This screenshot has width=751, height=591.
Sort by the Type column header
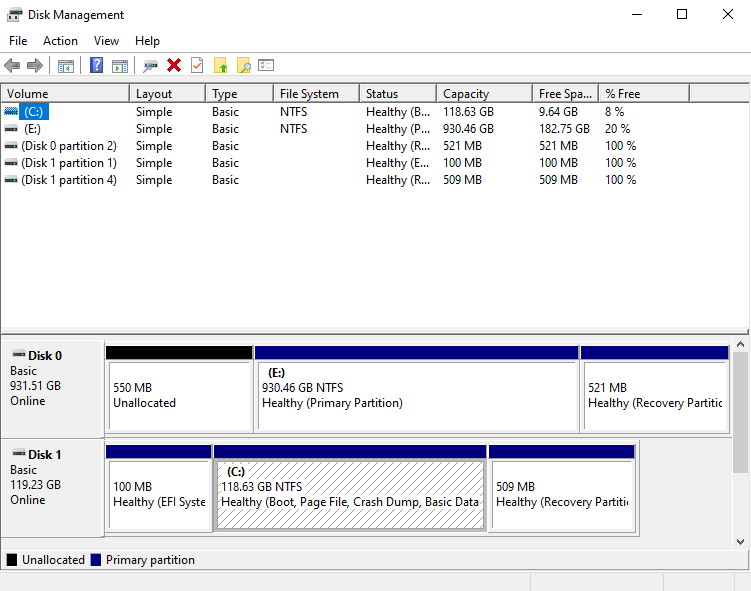coord(239,93)
